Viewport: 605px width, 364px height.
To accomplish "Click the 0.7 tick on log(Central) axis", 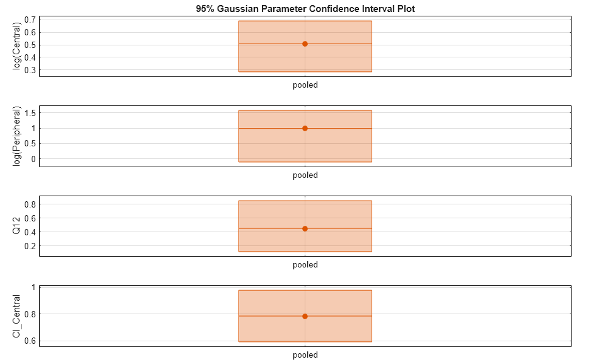I will [x=28, y=20].
